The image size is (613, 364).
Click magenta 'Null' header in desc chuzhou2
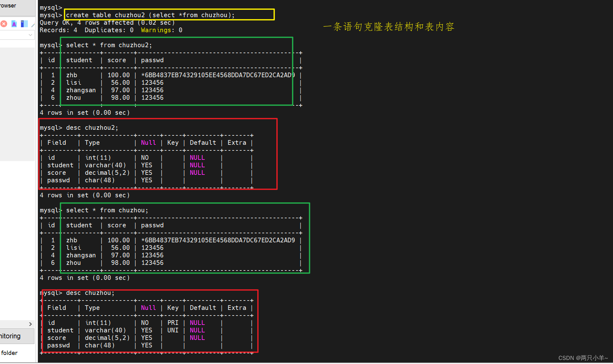click(x=148, y=143)
